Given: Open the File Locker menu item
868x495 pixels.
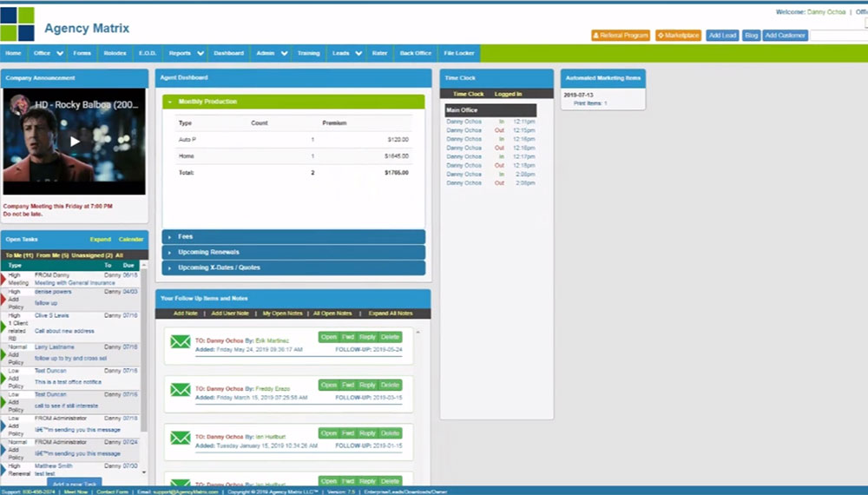Looking at the screenshot, I should (x=459, y=53).
